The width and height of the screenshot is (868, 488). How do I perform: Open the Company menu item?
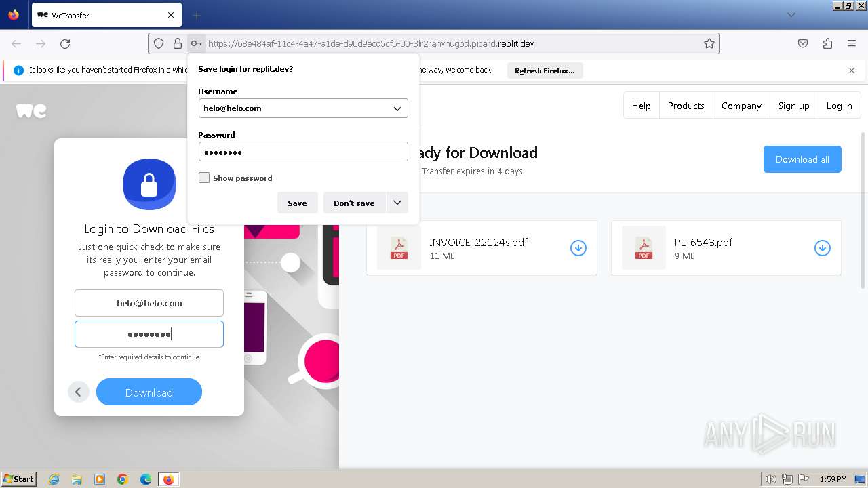(x=741, y=106)
